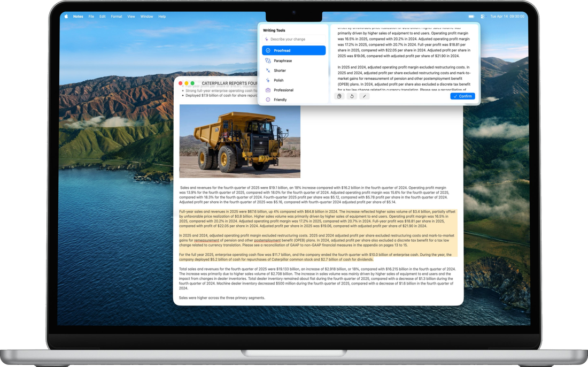Click the underlined word 'remeasurement' in the note
This screenshot has height=367, width=588.
coord(207,240)
